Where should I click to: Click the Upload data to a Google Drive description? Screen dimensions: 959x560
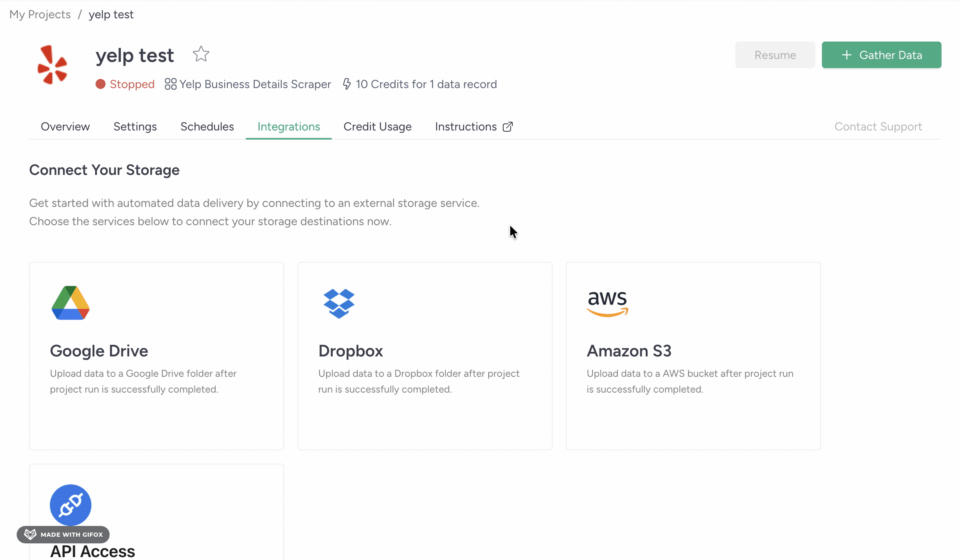click(x=143, y=381)
